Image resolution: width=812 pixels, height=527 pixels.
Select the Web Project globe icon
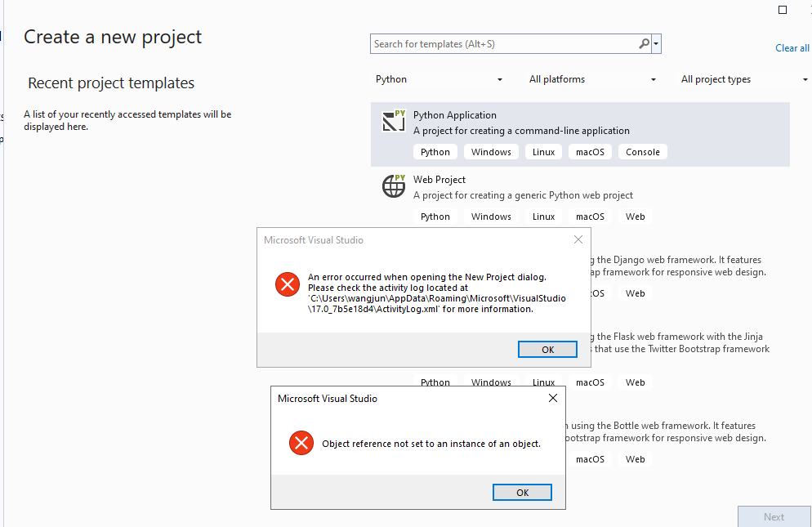coord(394,186)
